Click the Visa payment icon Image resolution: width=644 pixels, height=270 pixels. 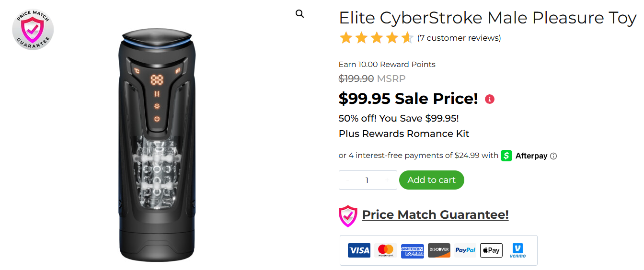click(x=359, y=250)
